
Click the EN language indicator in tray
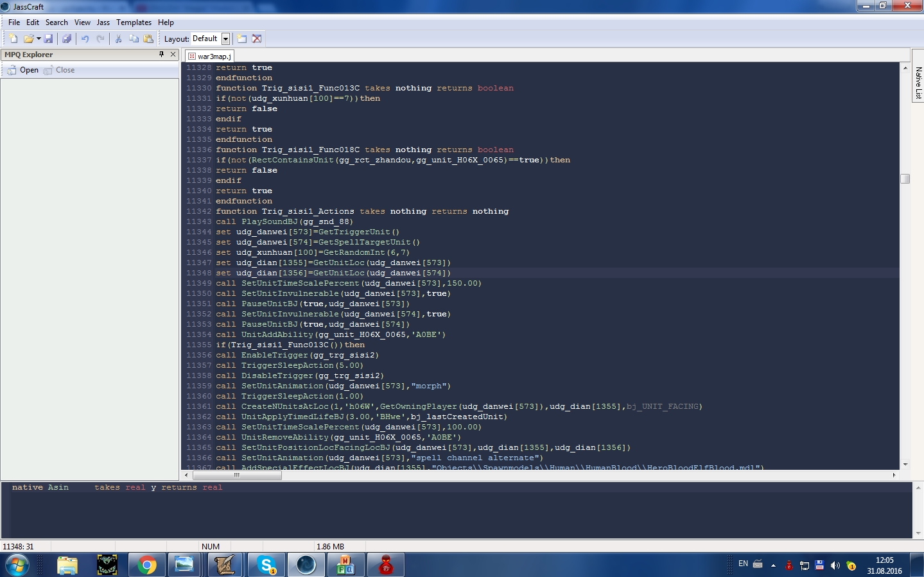[743, 564]
